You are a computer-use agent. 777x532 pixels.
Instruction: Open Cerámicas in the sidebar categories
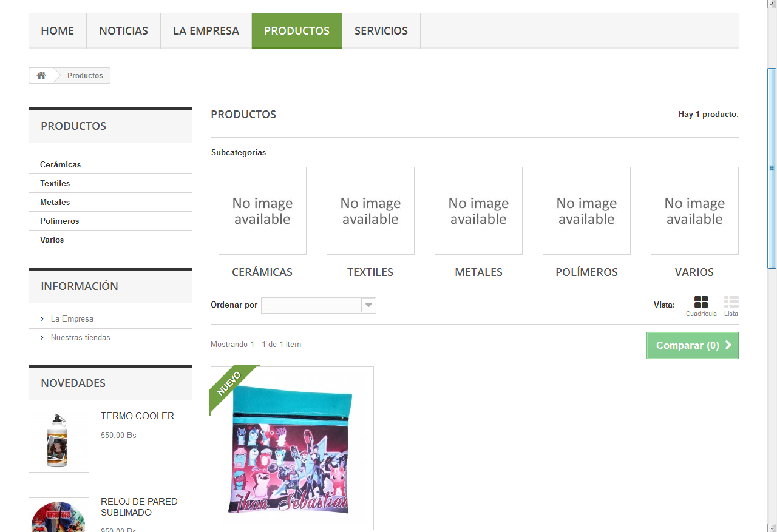coord(61,164)
